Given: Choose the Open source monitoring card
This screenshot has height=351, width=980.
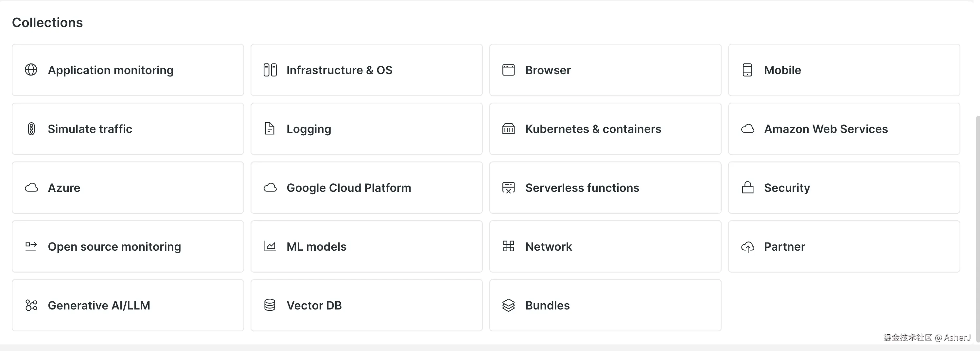Looking at the screenshot, I should click(x=128, y=246).
